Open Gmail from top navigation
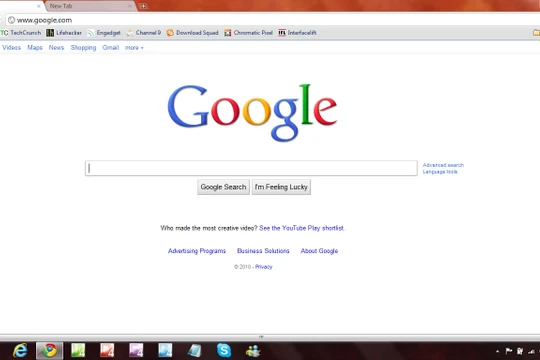This screenshot has width=540, height=360. [111, 48]
